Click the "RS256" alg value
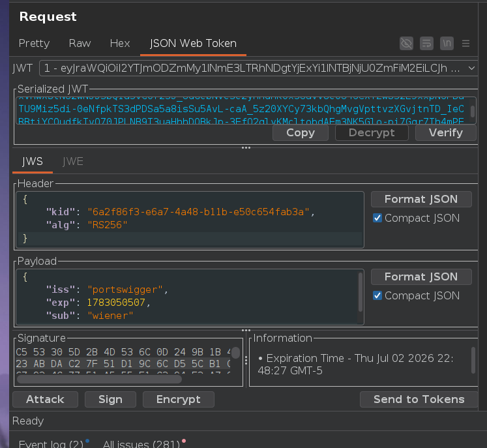This screenshot has width=487, height=448. pyautogui.click(x=108, y=225)
